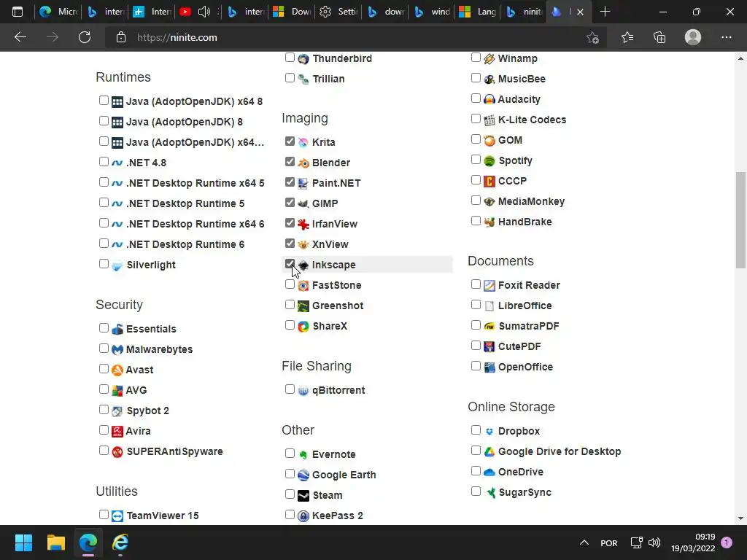Uncheck the XnView checkbox
The width and height of the screenshot is (747, 560).
click(290, 244)
